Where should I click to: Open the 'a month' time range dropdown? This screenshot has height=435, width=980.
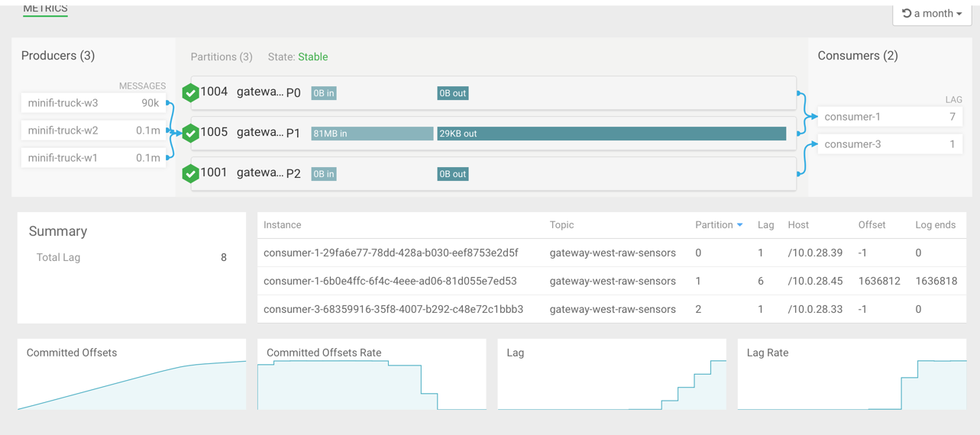(932, 14)
